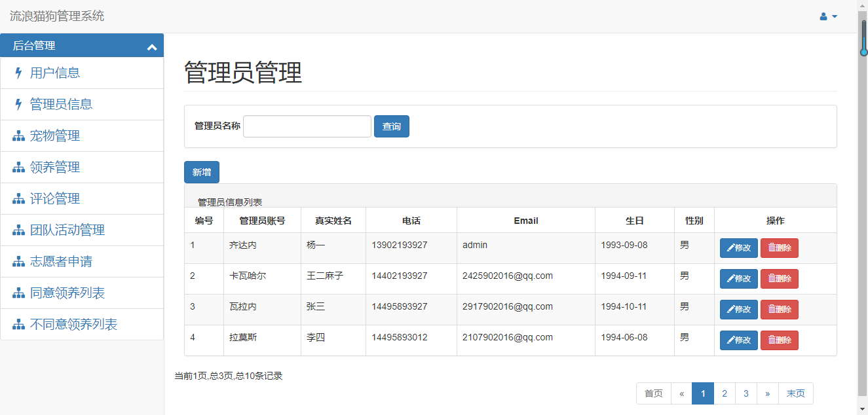Click the 管理员账号 column header
Viewport: 868px width, 415px height.
tap(262, 221)
